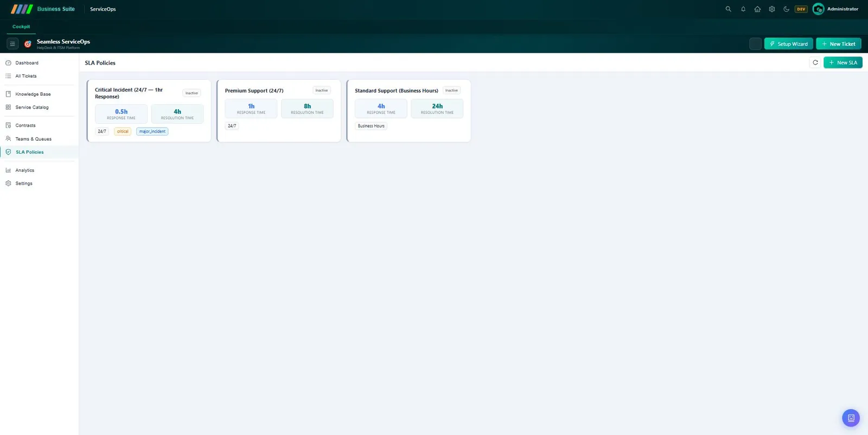Select SLA Policies in the sidebar
868x435 pixels.
point(40,152)
